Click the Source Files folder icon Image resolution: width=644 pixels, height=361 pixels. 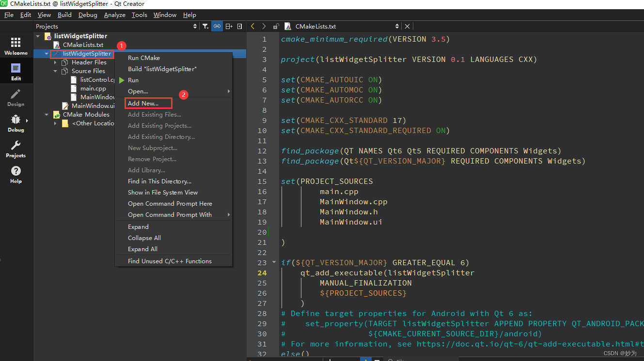pyautogui.click(x=64, y=71)
